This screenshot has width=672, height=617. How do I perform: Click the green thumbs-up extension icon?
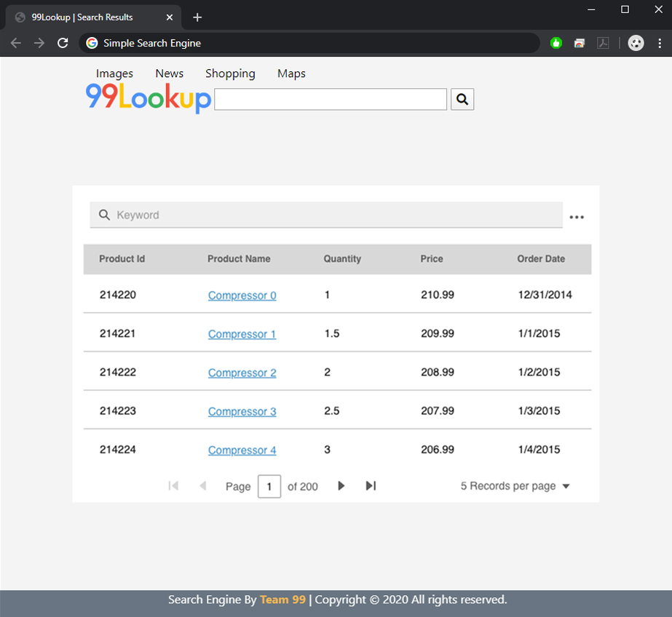pos(556,43)
